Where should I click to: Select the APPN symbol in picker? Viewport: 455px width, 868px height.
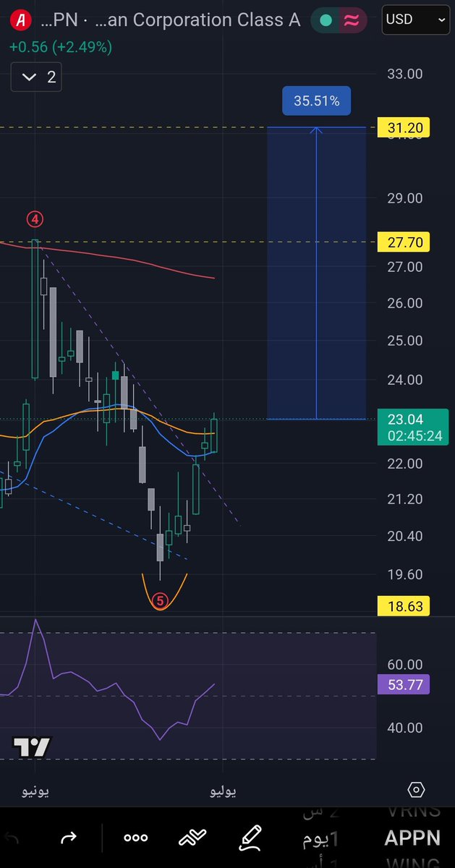(x=412, y=838)
